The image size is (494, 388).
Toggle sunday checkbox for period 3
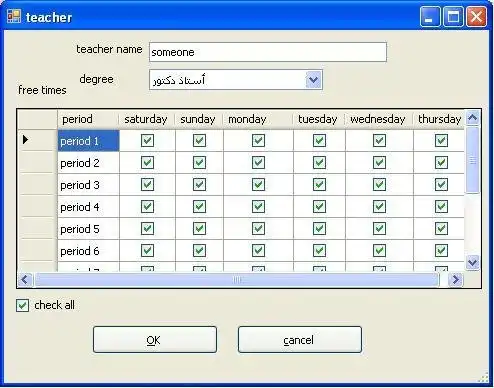(x=199, y=184)
